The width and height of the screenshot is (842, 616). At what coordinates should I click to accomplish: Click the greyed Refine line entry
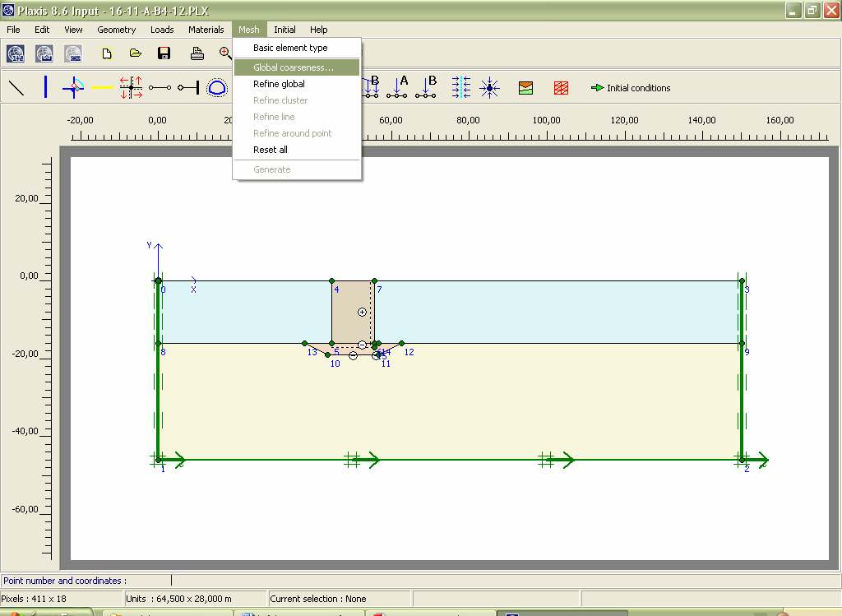coord(297,117)
